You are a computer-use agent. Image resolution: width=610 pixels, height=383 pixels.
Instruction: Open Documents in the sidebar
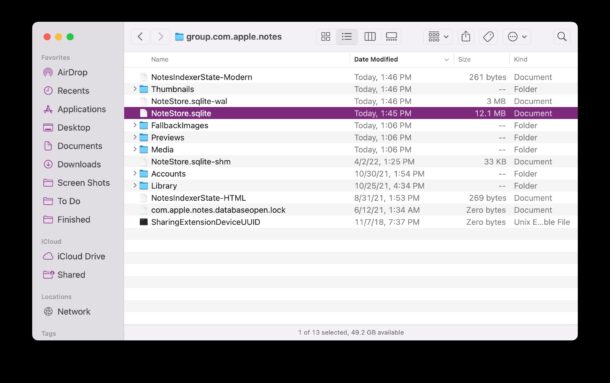point(72,146)
